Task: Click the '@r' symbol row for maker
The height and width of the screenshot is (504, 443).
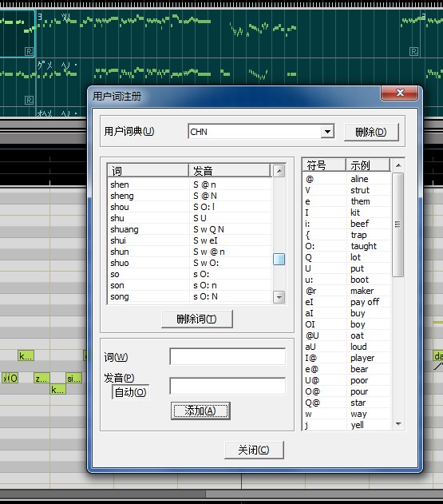Action: pyautogui.click(x=347, y=291)
